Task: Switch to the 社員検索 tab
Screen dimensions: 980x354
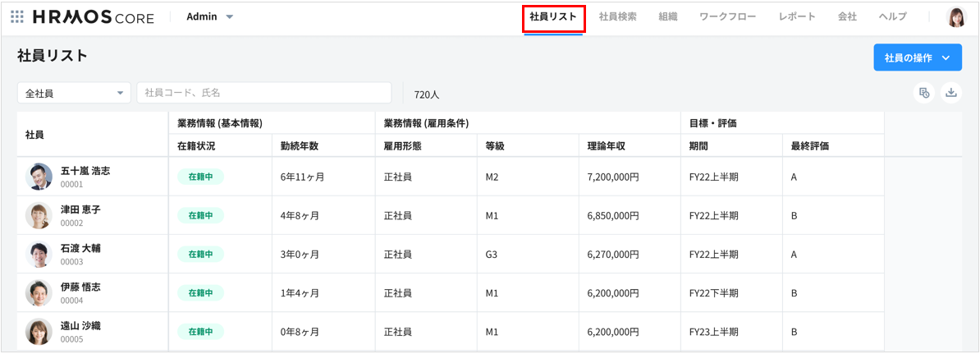Action: 617,17
